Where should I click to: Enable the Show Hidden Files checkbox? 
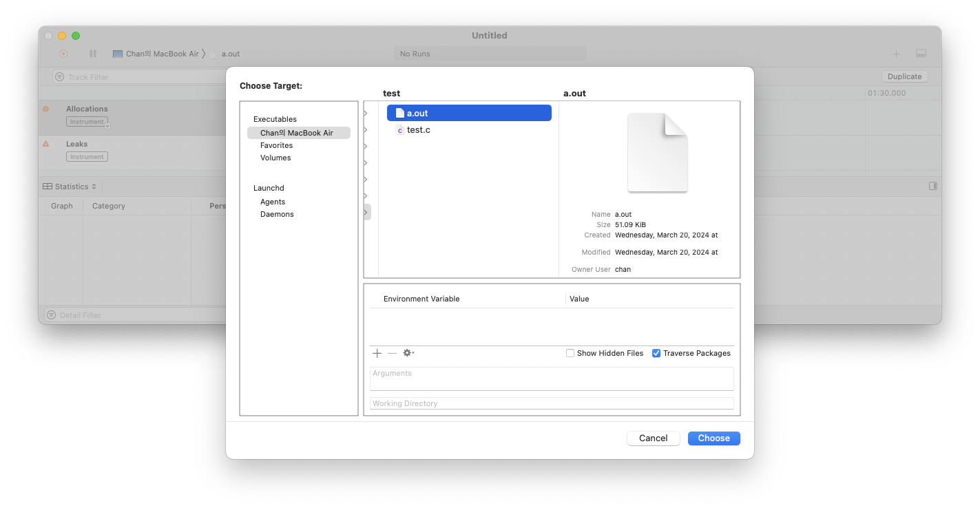click(x=570, y=353)
